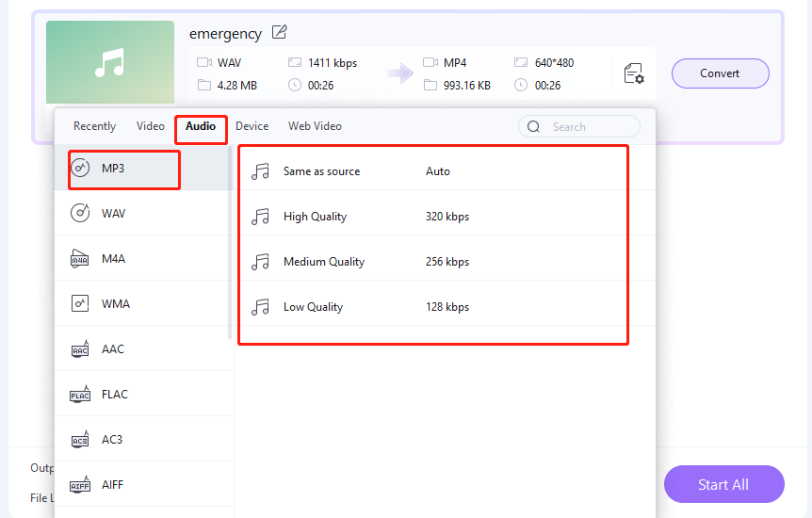Open the Device tab
The image size is (812, 518).
252,126
